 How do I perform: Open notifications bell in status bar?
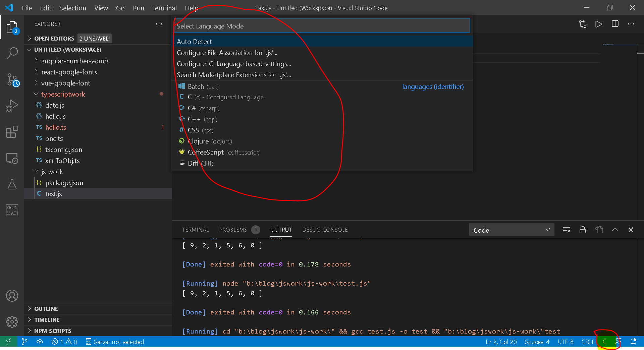coord(633,342)
